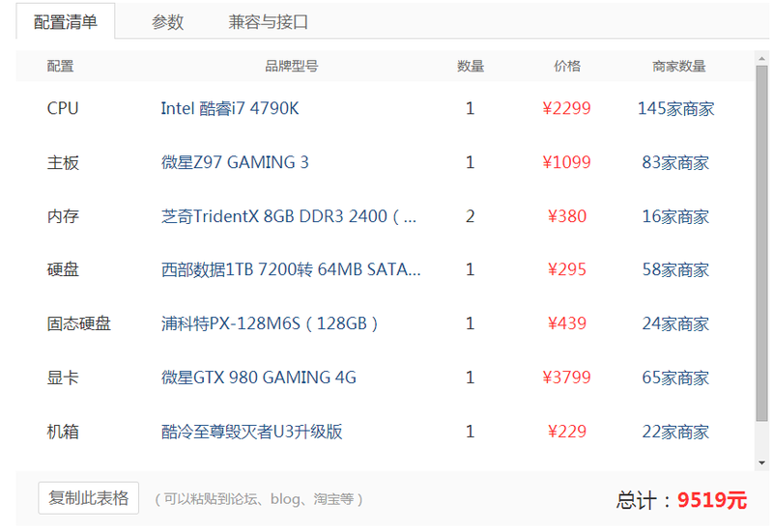773x532 pixels.
Task: Click the memory quantity value 2
Action: pyautogui.click(x=470, y=216)
